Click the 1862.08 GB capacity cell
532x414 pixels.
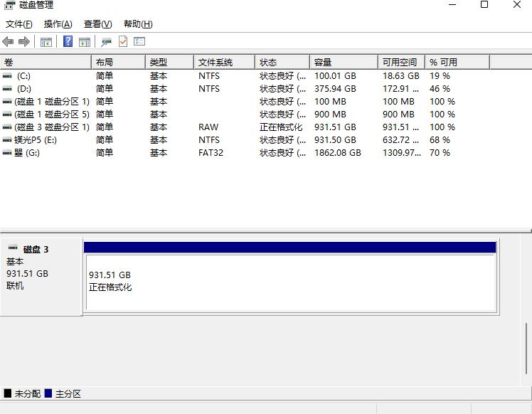click(338, 153)
